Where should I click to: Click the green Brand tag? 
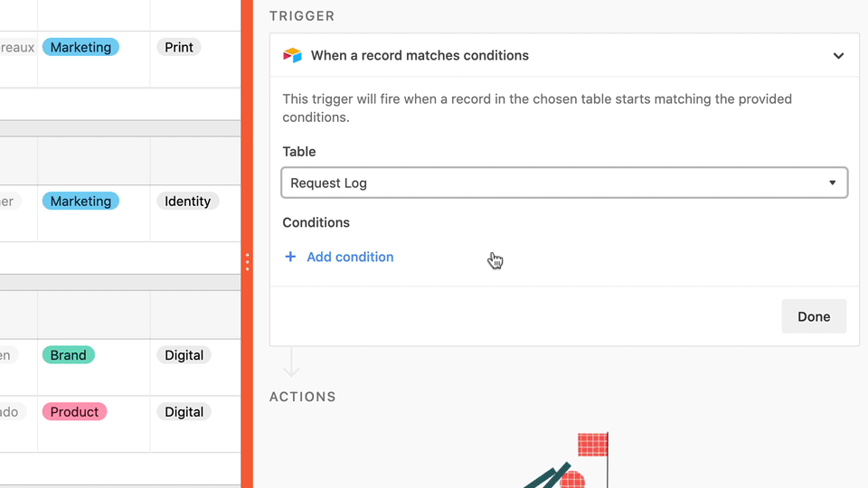(69, 354)
